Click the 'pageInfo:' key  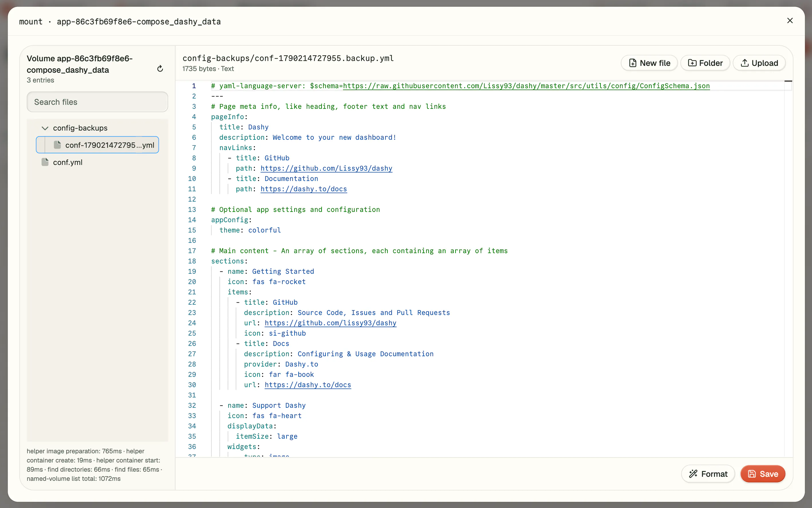[229, 117]
